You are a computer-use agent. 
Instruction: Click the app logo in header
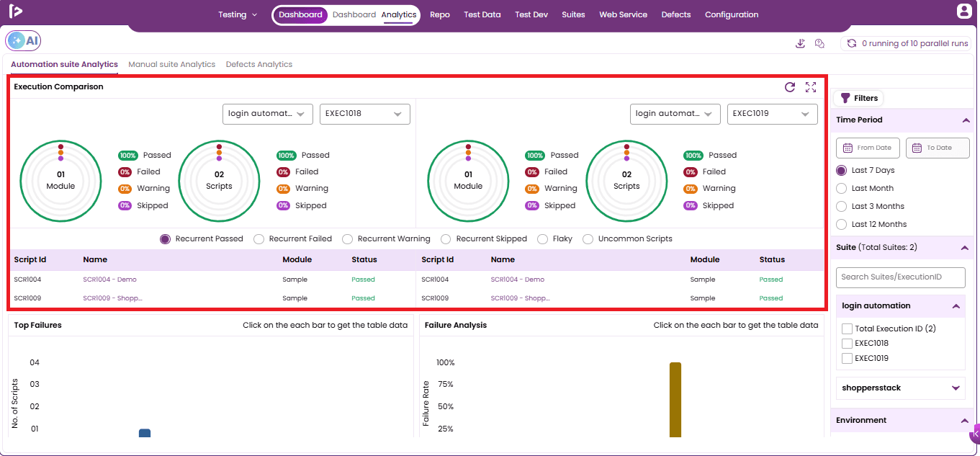(x=16, y=11)
